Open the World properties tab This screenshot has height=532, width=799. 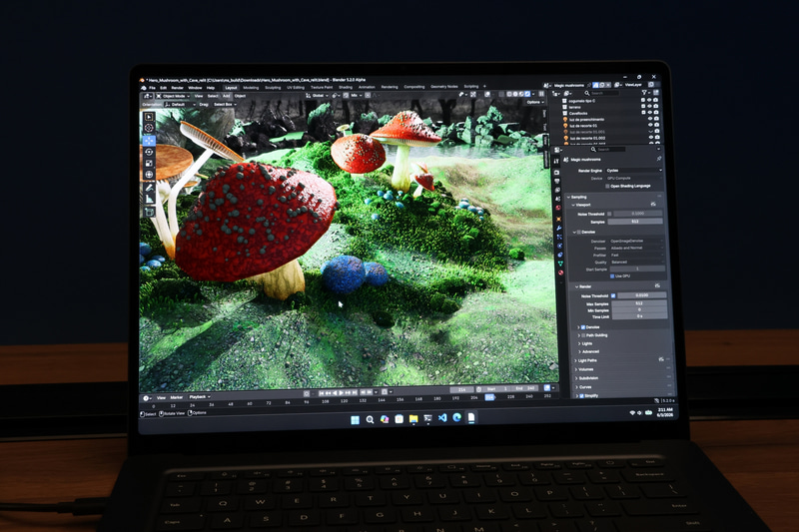click(x=558, y=208)
